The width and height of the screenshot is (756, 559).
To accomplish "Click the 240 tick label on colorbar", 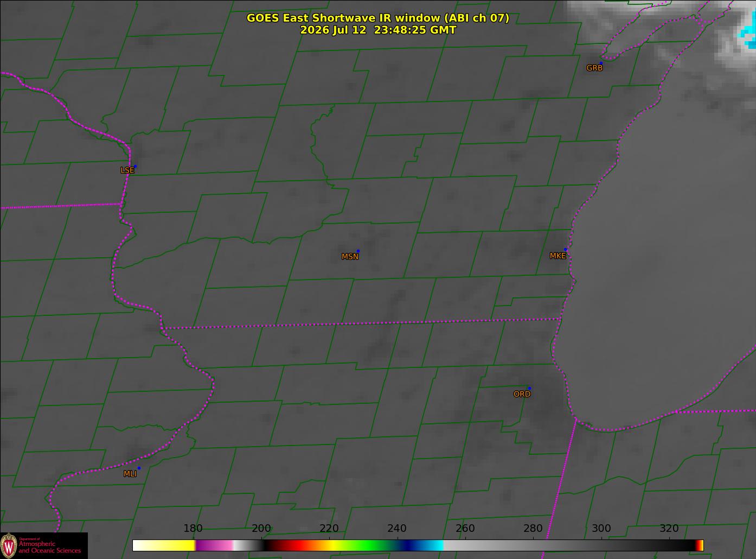I will pyautogui.click(x=397, y=529).
